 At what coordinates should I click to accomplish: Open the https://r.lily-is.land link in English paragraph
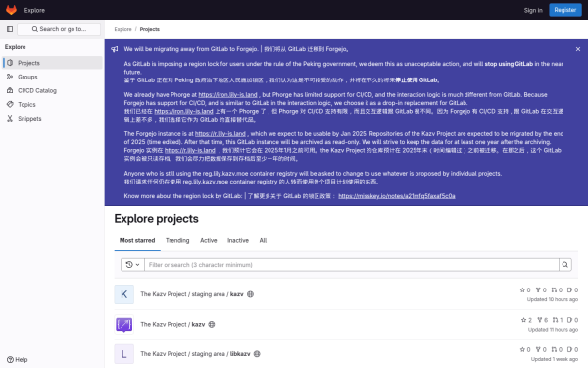(220, 134)
